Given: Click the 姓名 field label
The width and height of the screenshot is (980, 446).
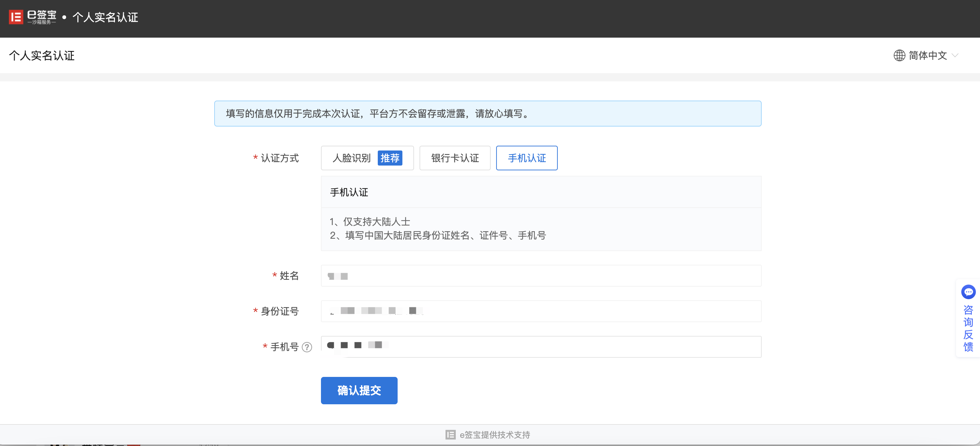Looking at the screenshot, I should (289, 275).
